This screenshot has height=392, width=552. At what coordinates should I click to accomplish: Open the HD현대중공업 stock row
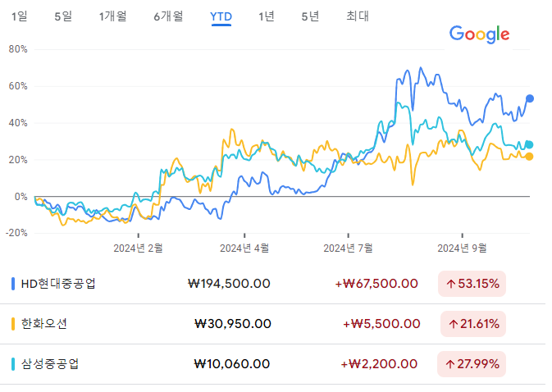[x=273, y=284]
